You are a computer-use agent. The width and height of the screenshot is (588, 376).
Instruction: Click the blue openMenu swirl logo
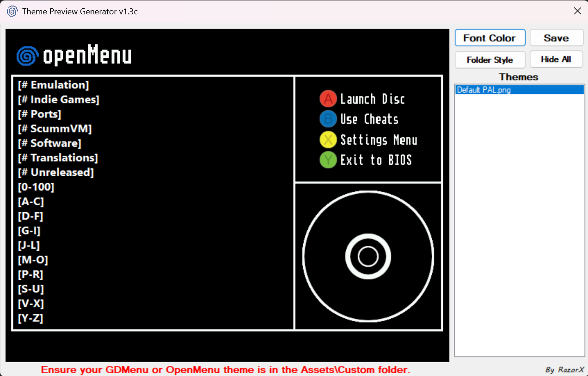(27, 56)
